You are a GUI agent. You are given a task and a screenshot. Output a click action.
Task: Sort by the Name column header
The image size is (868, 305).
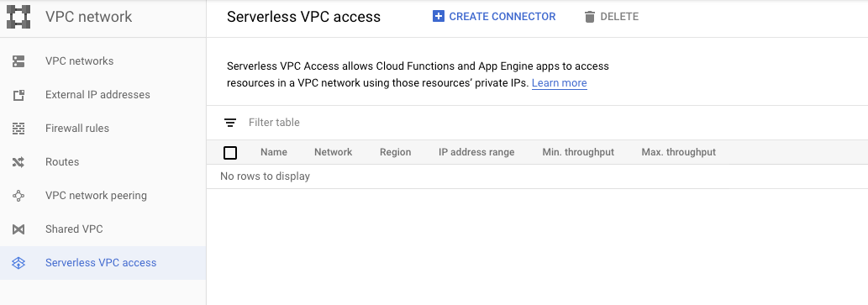click(273, 152)
